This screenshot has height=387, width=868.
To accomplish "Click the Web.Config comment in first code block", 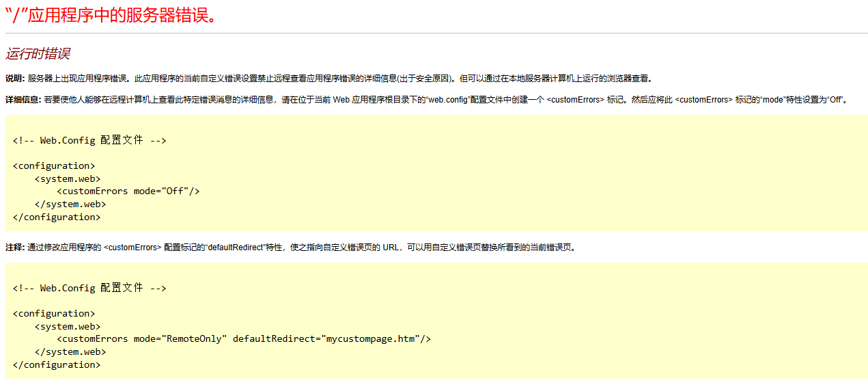I will [89, 140].
